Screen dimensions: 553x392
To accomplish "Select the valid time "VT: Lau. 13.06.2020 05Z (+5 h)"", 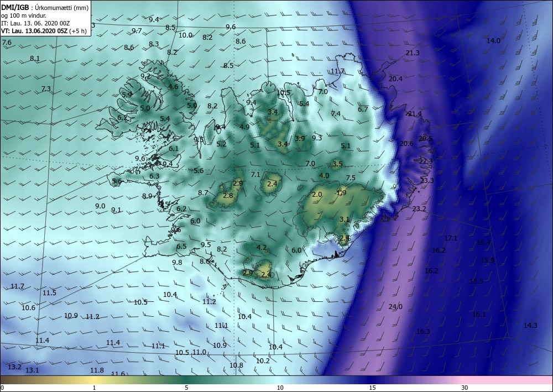I will [x=44, y=31].
